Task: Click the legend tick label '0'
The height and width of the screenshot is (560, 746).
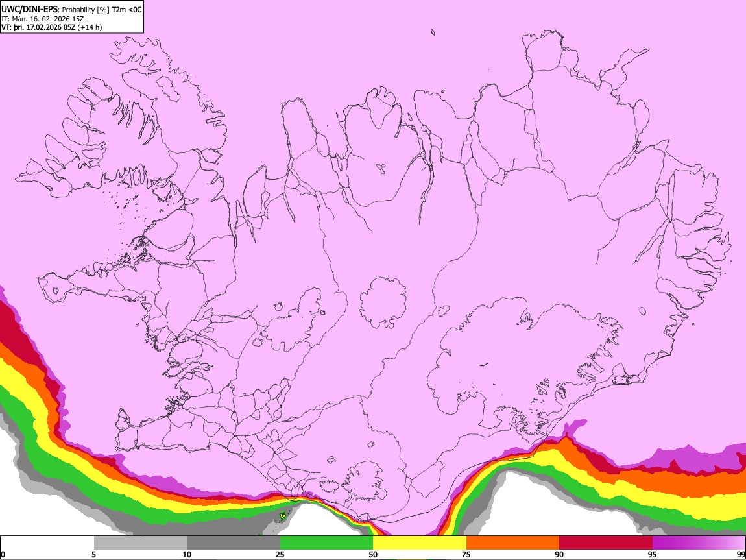Action: [x=3, y=554]
